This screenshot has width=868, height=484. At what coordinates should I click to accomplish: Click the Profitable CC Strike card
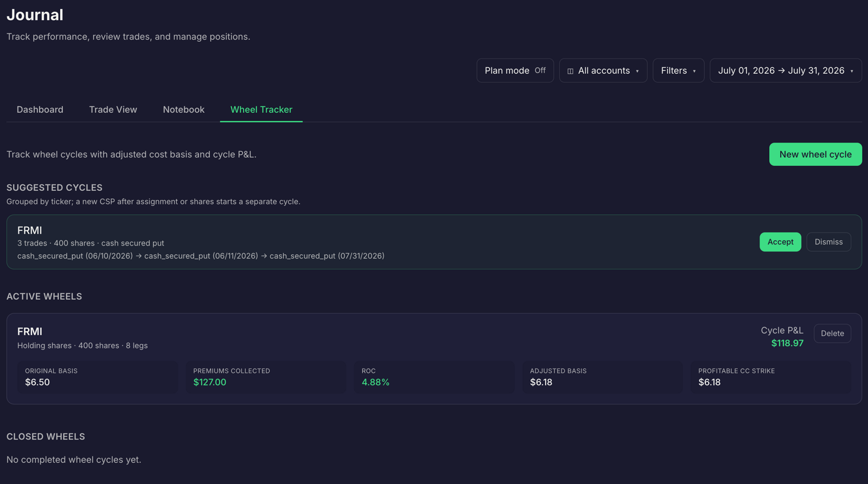(771, 377)
